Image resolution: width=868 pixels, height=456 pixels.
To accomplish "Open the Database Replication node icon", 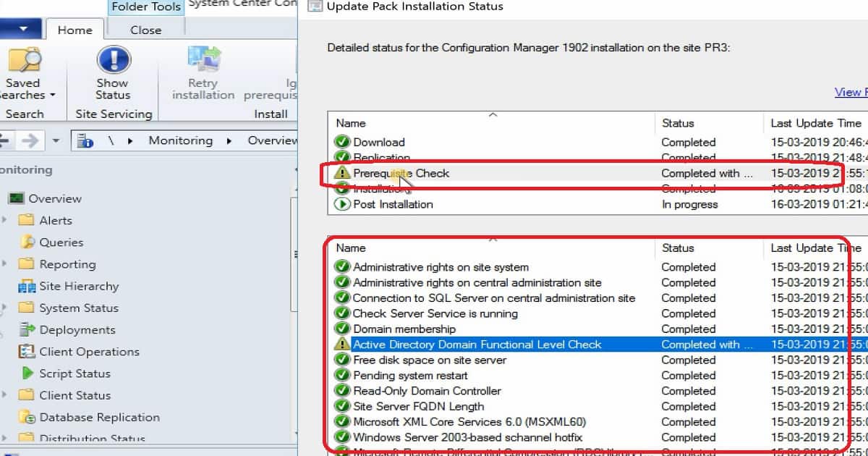I will click(27, 417).
